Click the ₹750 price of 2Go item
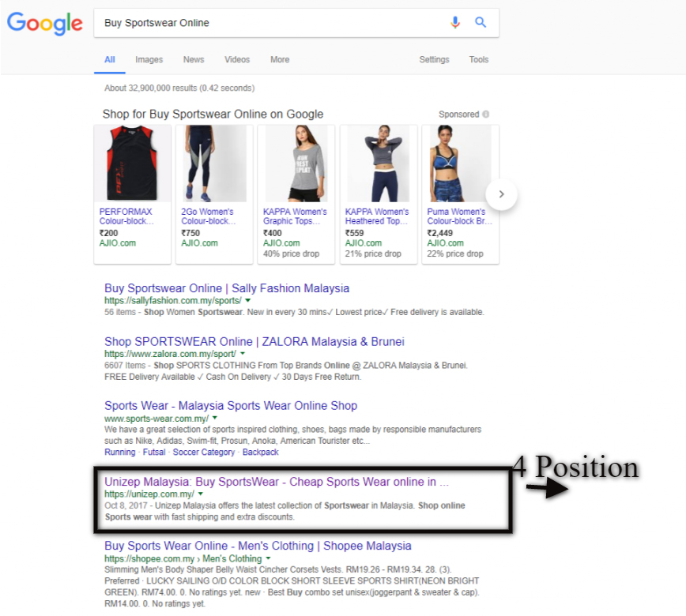This screenshot has width=686, height=616. (190, 233)
